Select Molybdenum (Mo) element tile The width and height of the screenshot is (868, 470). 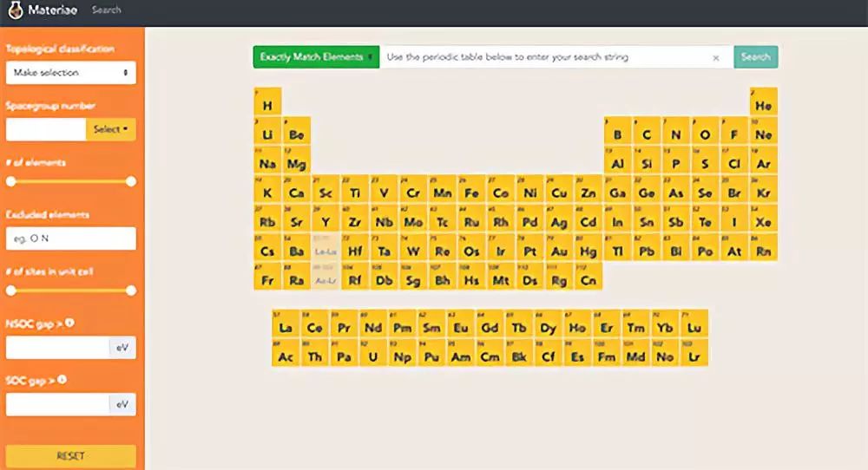(413, 219)
